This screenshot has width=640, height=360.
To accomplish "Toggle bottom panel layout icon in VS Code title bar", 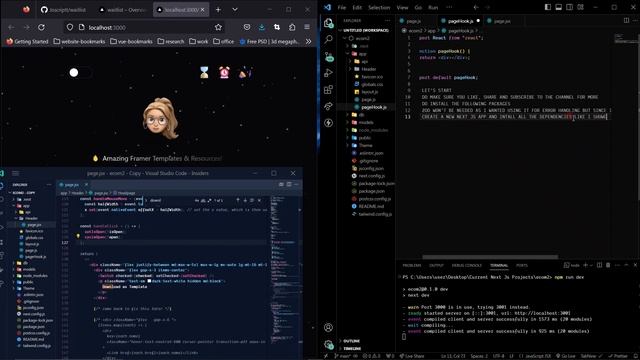I will click(559, 7).
